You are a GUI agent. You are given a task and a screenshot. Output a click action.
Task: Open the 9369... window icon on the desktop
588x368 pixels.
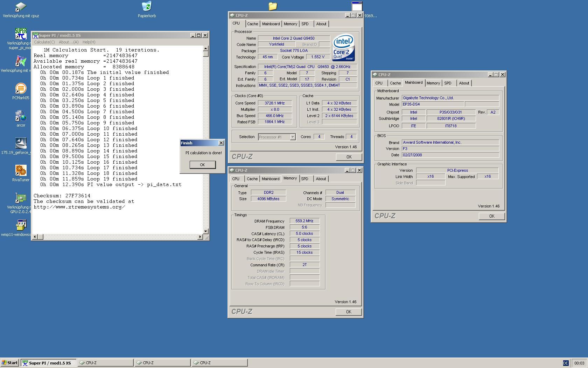pos(357,6)
